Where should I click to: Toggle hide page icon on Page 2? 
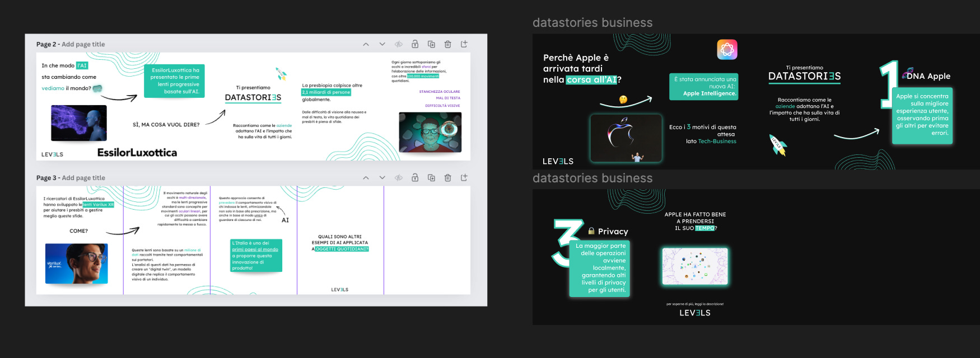399,44
